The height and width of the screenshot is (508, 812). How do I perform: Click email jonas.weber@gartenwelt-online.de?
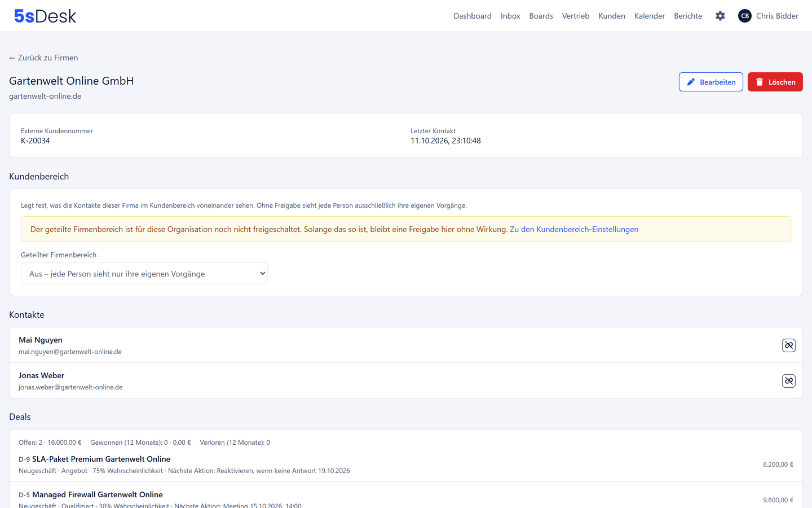click(70, 387)
